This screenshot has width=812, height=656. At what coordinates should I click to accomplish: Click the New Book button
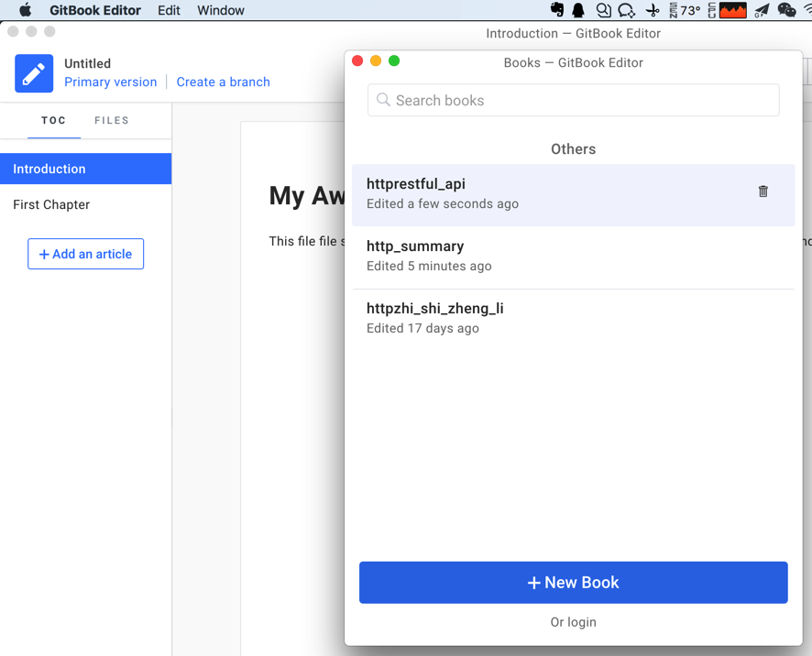[574, 582]
